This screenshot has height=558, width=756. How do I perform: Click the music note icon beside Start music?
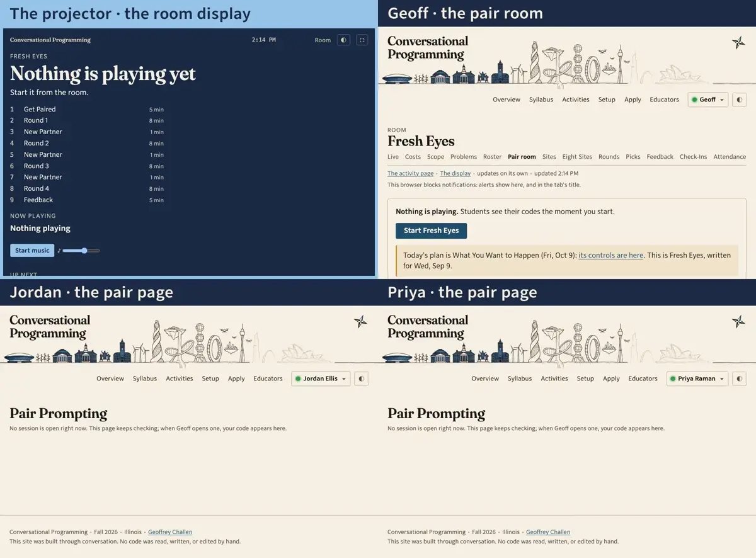coord(59,251)
